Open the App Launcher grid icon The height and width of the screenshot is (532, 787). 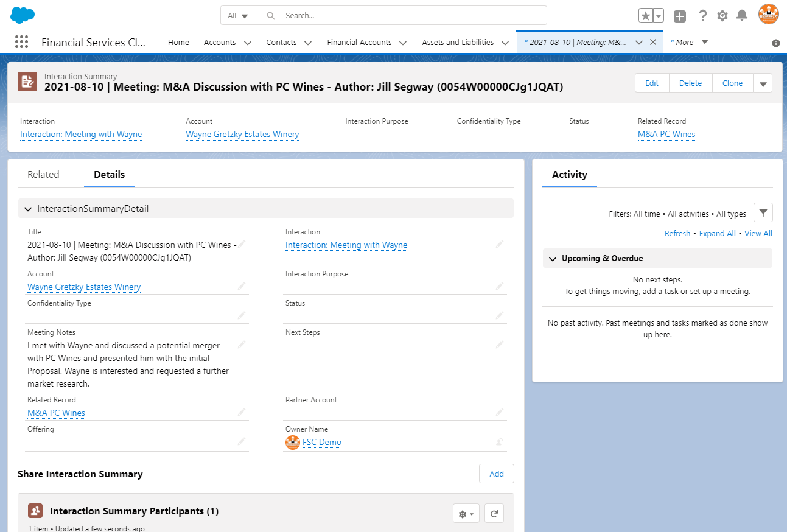(x=21, y=42)
